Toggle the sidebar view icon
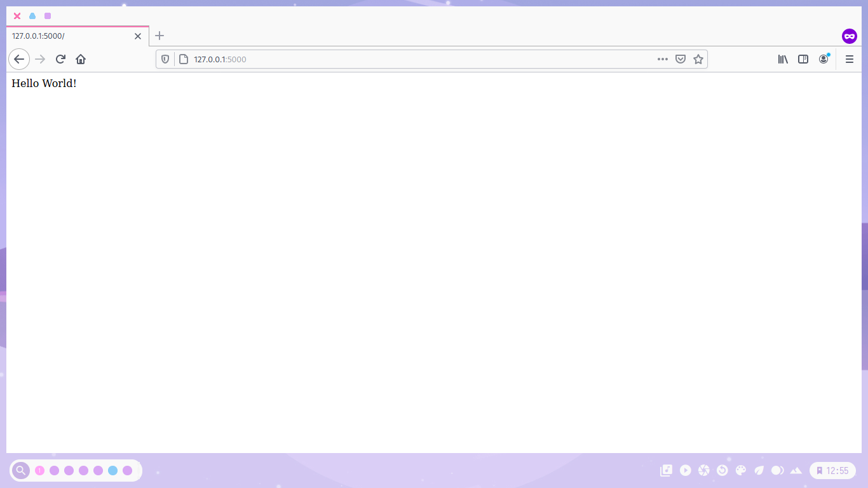The width and height of the screenshot is (868, 488). point(803,59)
